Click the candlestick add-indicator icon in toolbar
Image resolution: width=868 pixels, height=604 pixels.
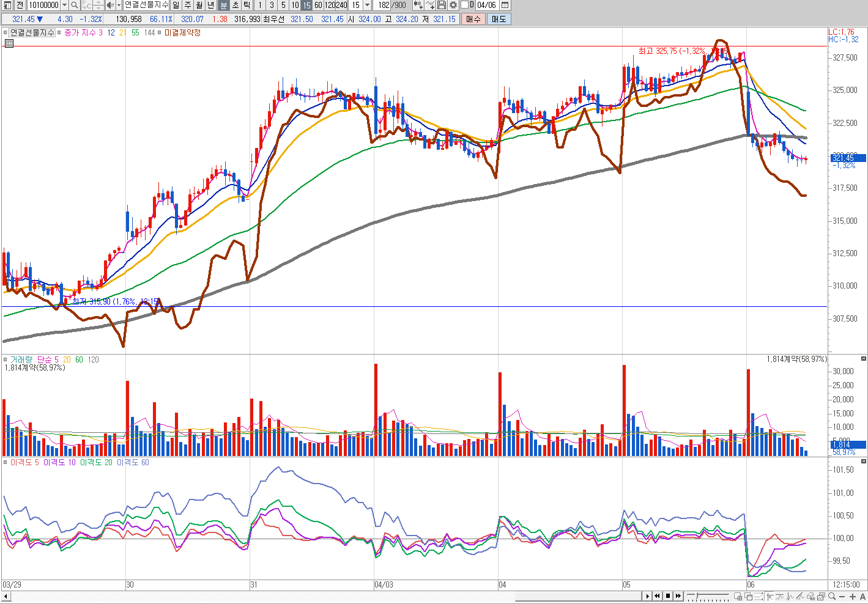click(418, 5)
